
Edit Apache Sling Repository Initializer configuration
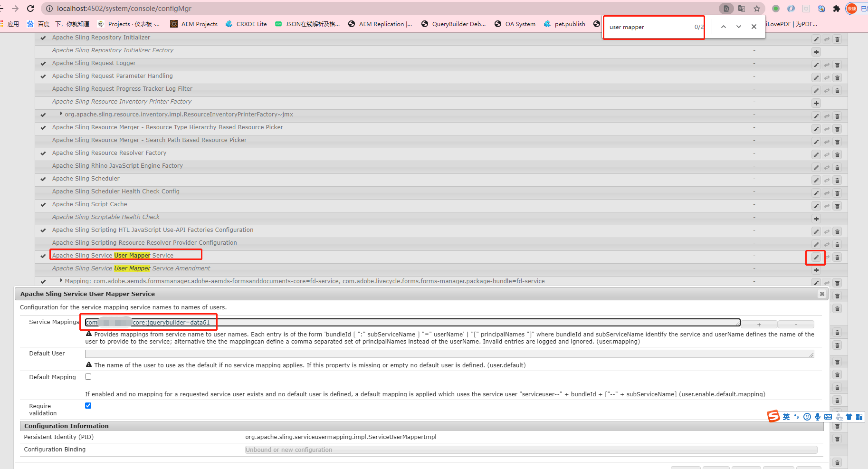(x=816, y=39)
